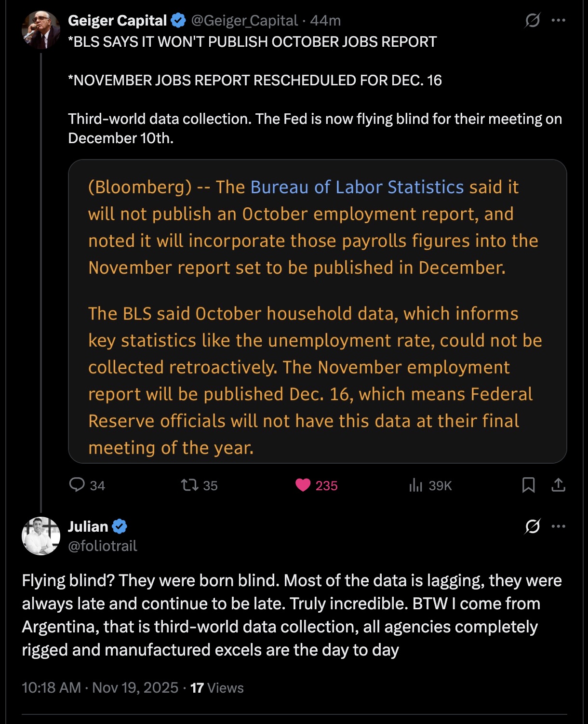Open more options menu on Julian's reply
Image resolution: width=588 pixels, height=724 pixels.
click(x=558, y=526)
